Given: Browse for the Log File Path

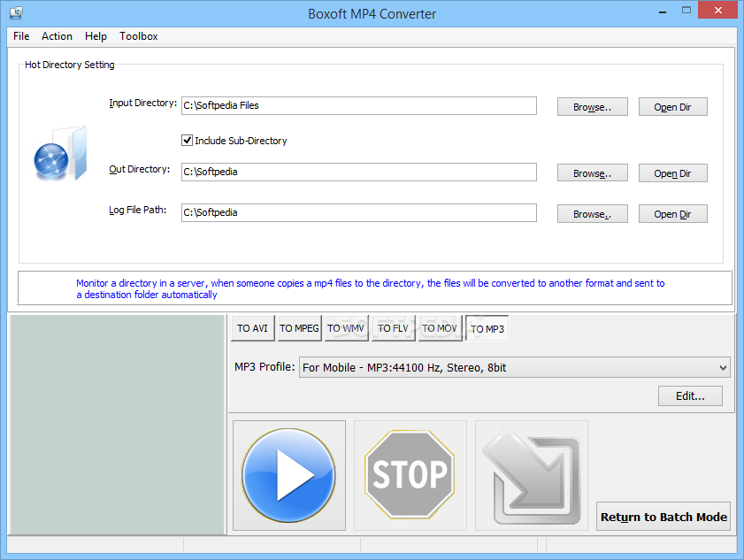Looking at the screenshot, I should click(x=592, y=214).
